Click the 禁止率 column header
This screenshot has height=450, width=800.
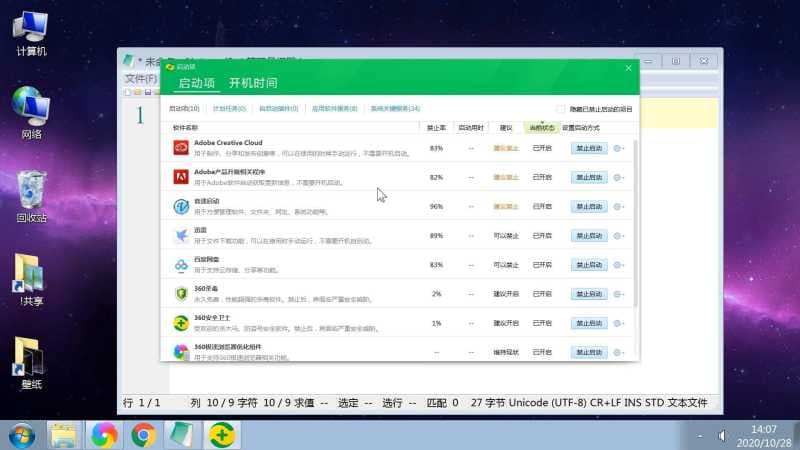pyautogui.click(x=436, y=128)
